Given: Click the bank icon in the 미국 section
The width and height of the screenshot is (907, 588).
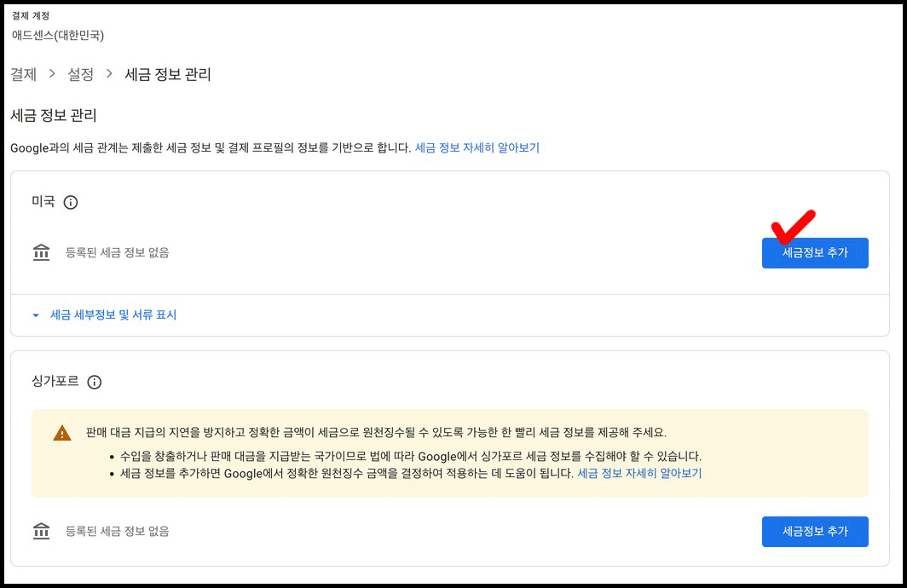Looking at the screenshot, I should 41,252.
